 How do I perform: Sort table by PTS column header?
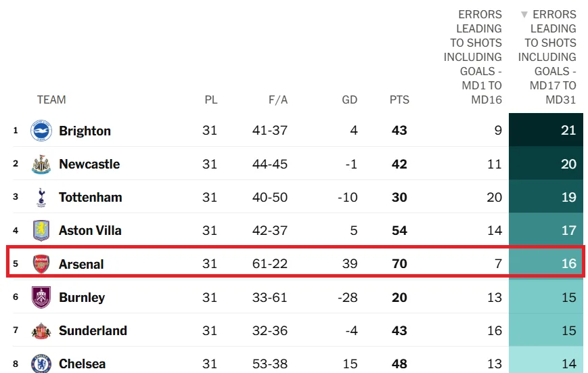pos(399,100)
